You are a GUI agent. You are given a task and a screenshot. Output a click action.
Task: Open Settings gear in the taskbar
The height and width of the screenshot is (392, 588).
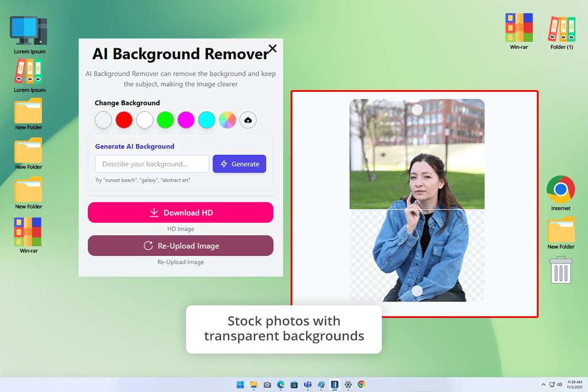click(348, 385)
